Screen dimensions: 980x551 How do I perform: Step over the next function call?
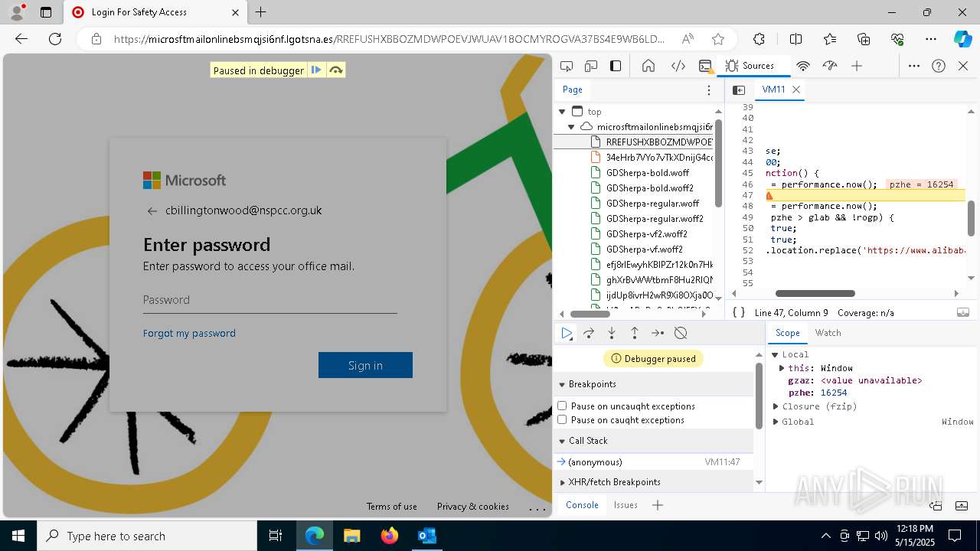click(589, 333)
